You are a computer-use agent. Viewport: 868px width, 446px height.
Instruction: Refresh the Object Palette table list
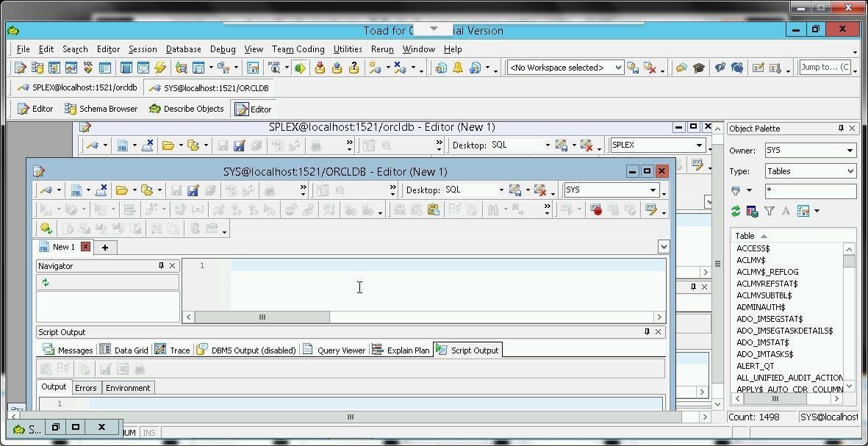click(x=736, y=211)
